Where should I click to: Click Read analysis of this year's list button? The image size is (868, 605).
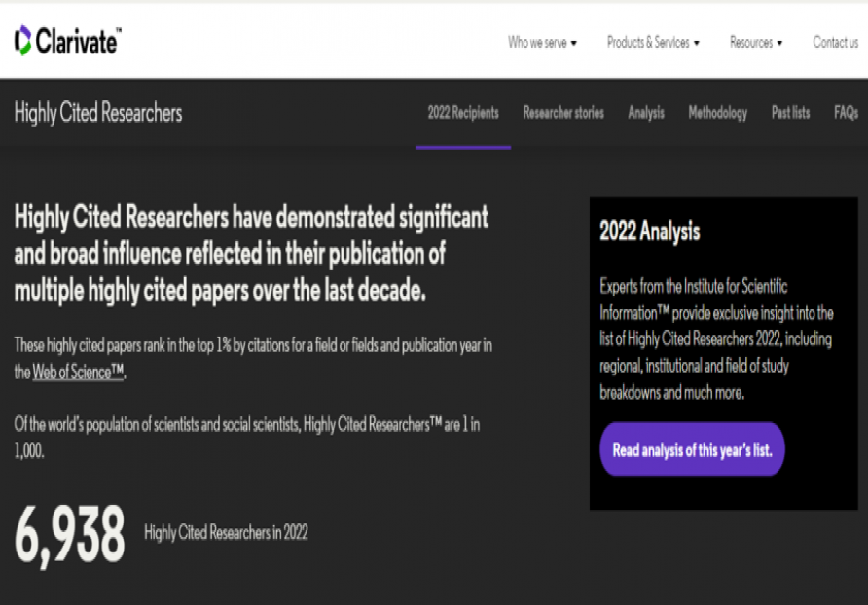point(692,449)
